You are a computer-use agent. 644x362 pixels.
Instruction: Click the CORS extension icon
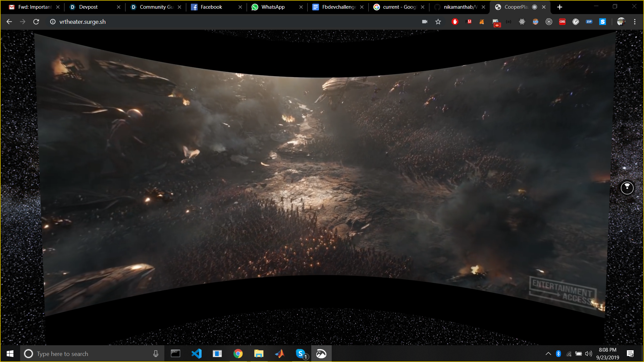tap(562, 22)
